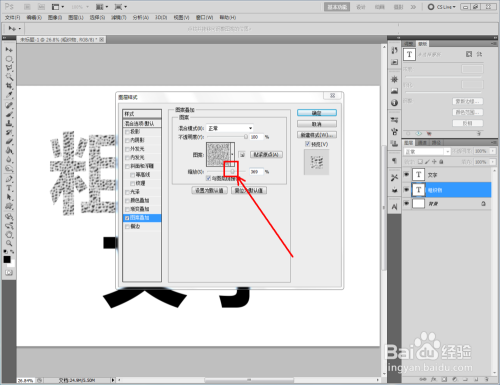The height and width of the screenshot is (385, 500).
Task: Click the 取消 cancel button
Action: click(317, 124)
